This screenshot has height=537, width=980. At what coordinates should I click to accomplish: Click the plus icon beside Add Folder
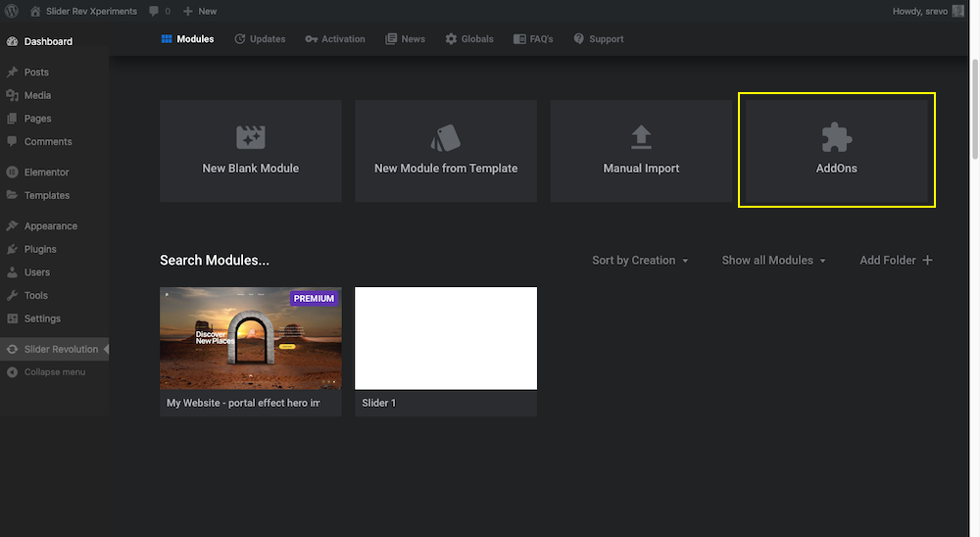click(x=927, y=260)
